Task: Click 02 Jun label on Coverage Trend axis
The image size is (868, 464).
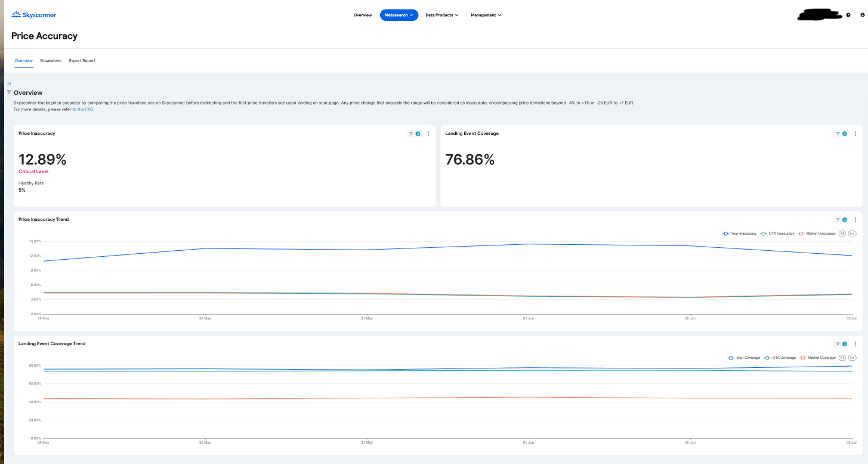Action: pos(690,443)
